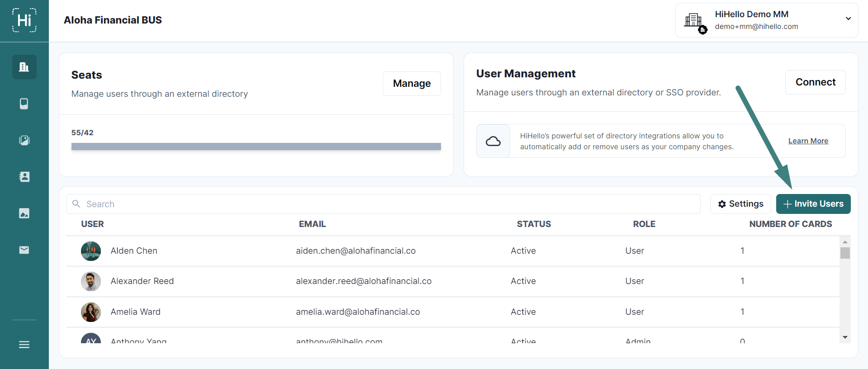Expand the hamburger menu in sidebar
Viewport: 868px width, 369px height.
pos(24,345)
